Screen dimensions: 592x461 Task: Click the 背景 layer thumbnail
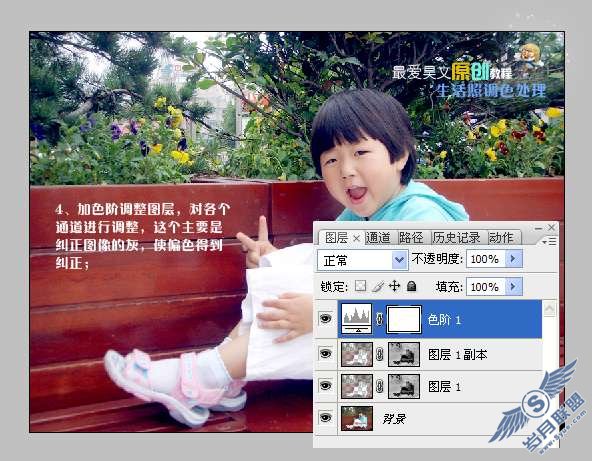pyautogui.click(x=357, y=418)
